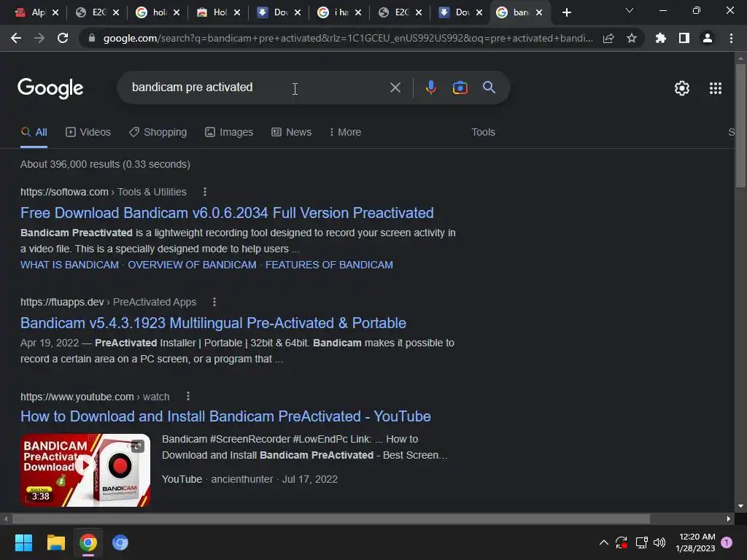The height and width of the screenshot is (560, 747).
Task: View site info lock icon
Action: [x=92, y=38]
